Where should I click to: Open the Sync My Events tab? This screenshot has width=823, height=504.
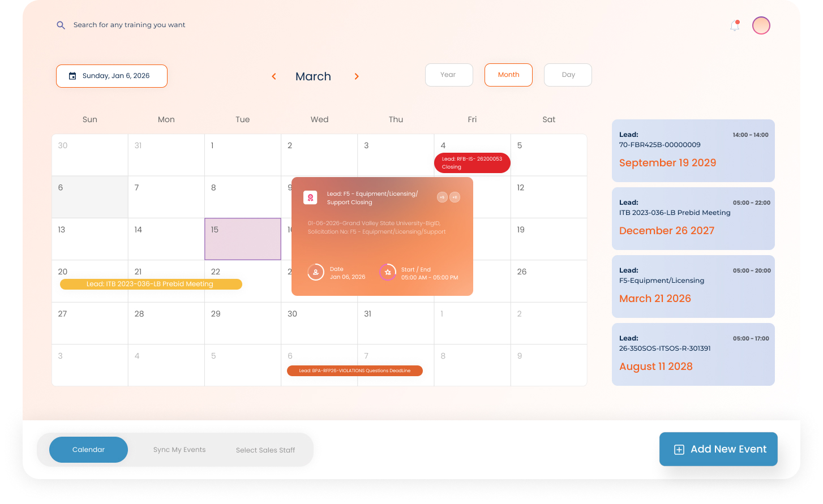pyautogui.click(x=179, y=450)
